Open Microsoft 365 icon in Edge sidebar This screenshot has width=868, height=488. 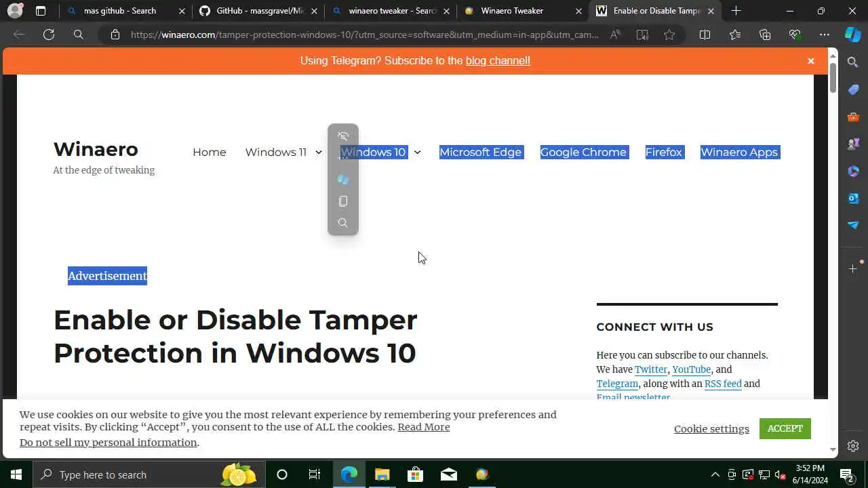click(x=853, y=171)
